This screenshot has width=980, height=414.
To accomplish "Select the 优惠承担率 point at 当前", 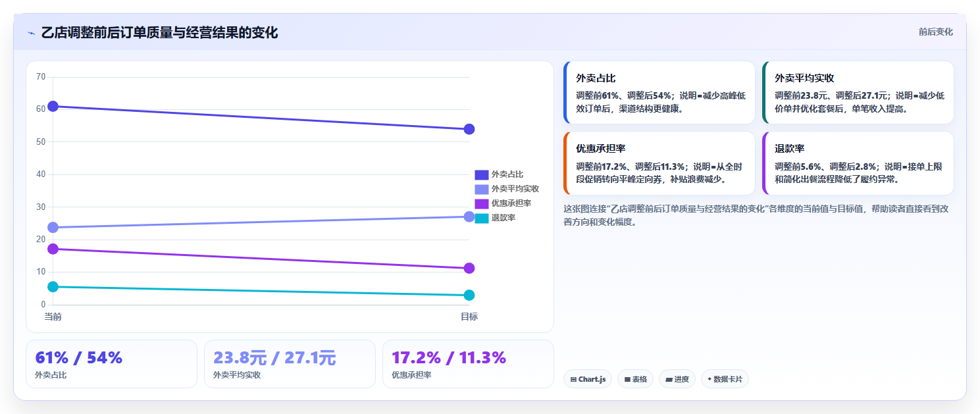I will (53, 249).
